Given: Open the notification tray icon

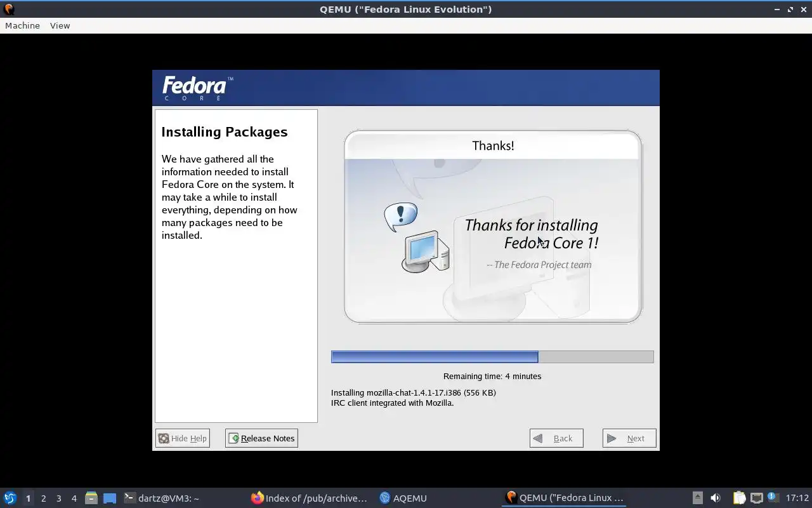Looking at the screenshot, I should pos(772,497).
